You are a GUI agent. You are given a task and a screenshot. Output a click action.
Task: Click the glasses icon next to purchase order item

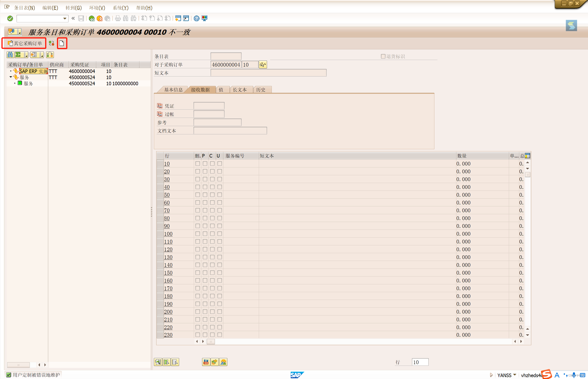(x=263, y=65)
